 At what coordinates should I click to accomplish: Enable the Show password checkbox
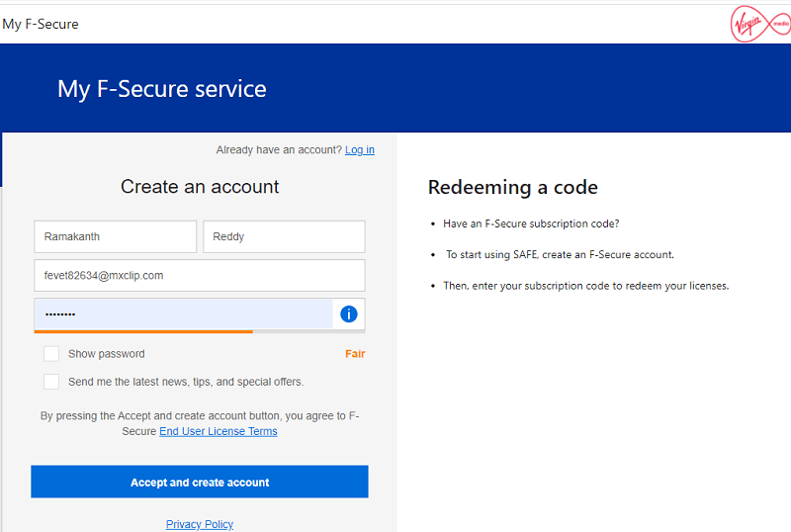coord(51,354)
